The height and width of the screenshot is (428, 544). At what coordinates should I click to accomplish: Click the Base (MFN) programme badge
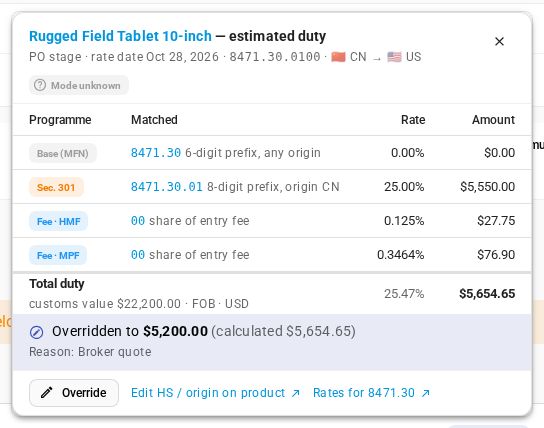[x=63, y=153]
